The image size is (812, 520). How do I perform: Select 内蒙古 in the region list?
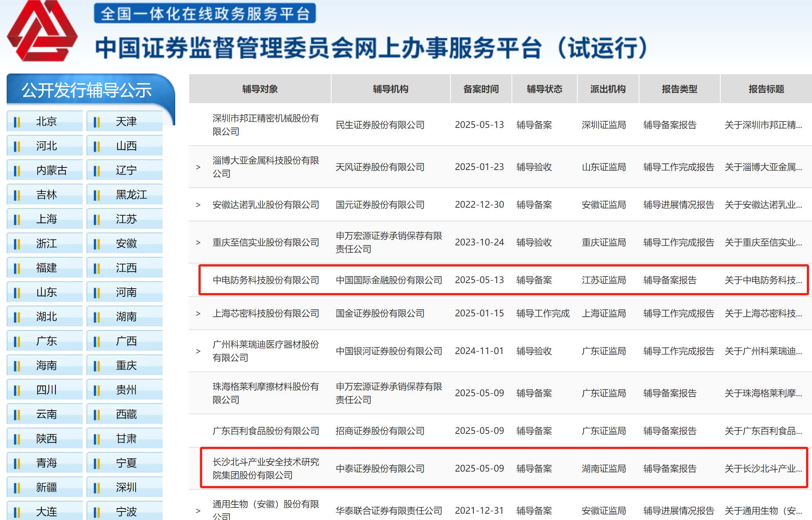pyautogui.click(x=45, y=170)
